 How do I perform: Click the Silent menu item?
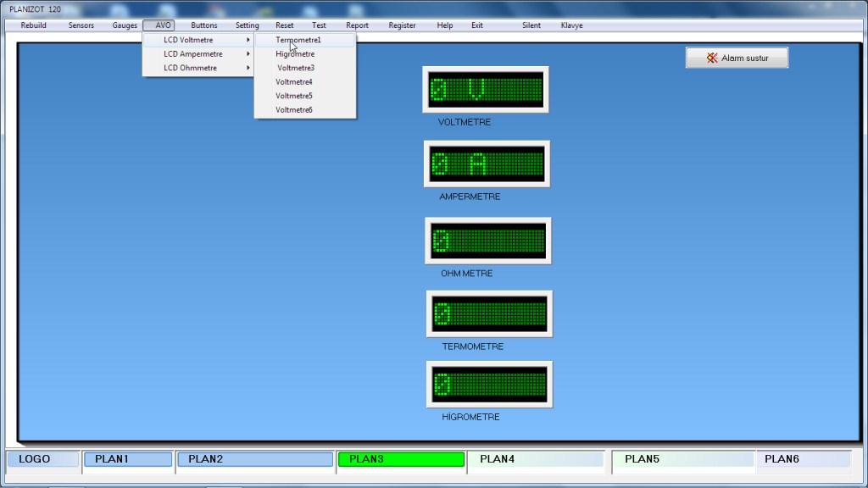click(531, 25)
